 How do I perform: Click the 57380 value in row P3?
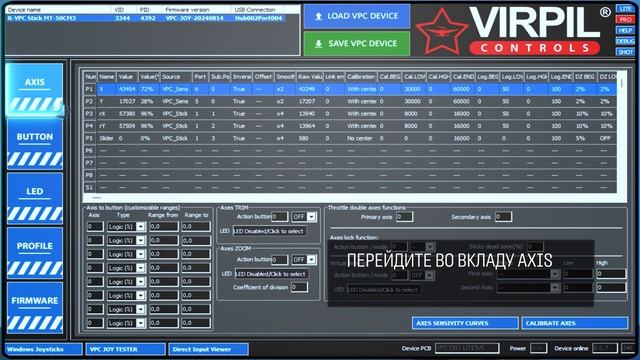127,113
